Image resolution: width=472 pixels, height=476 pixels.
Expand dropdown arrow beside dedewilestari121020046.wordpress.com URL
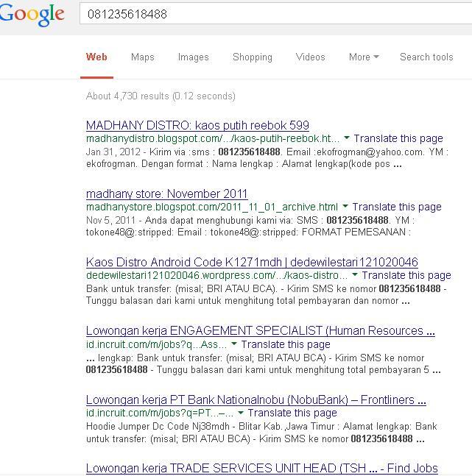tap(354, 274)
